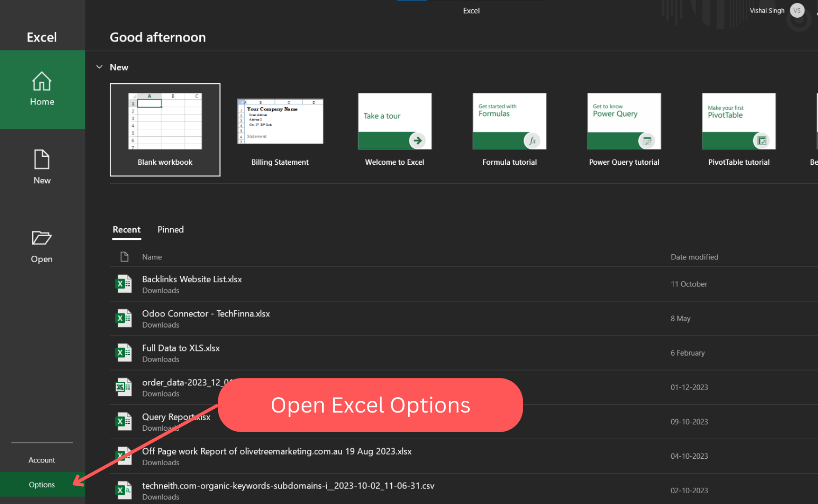Open the Home page in sidebar
The height and width of the screenshot is (504, 818).
(x=42, y=89)
